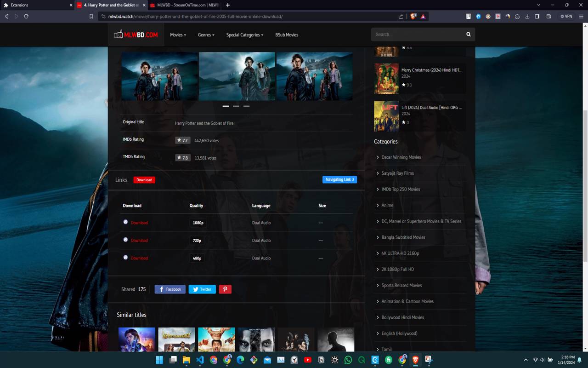Open browser Downloads icon
This screenshot has height=368, width=588.
click(x=527, y=16)
